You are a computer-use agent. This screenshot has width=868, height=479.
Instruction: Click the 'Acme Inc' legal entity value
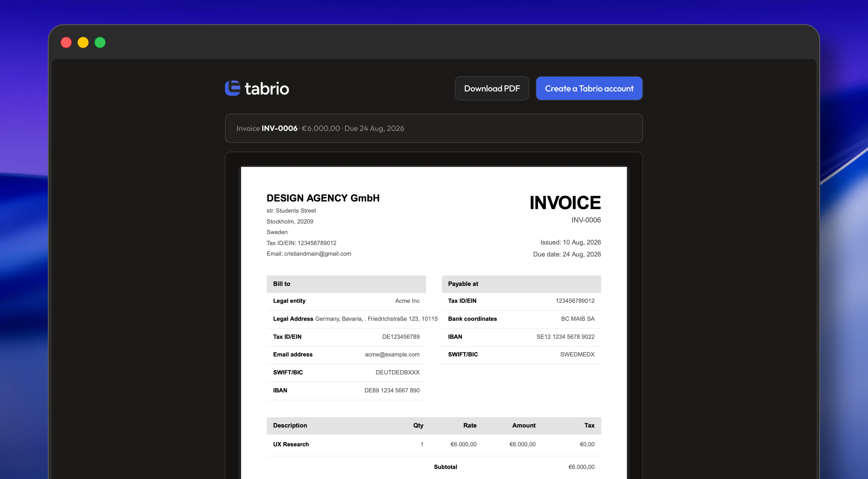[x=407, y=301]
